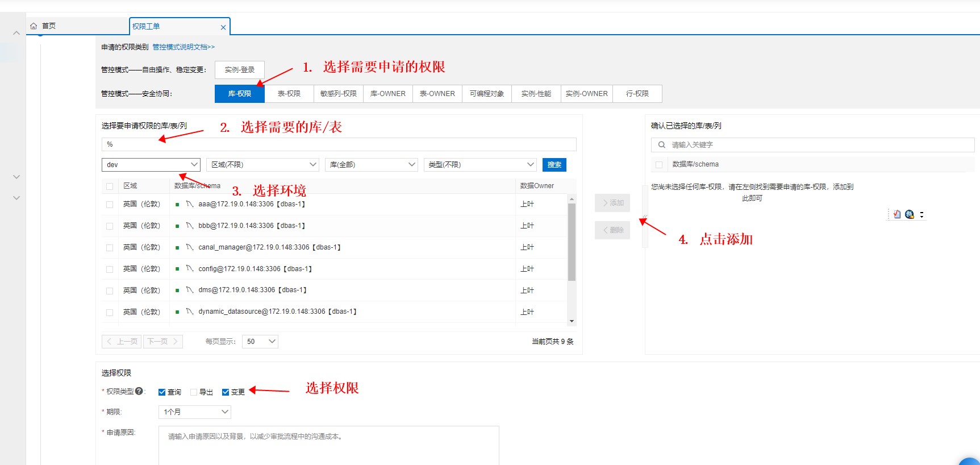
Task: Click the magnifier icon in selected search box
Action: click(x=662, y=145)
